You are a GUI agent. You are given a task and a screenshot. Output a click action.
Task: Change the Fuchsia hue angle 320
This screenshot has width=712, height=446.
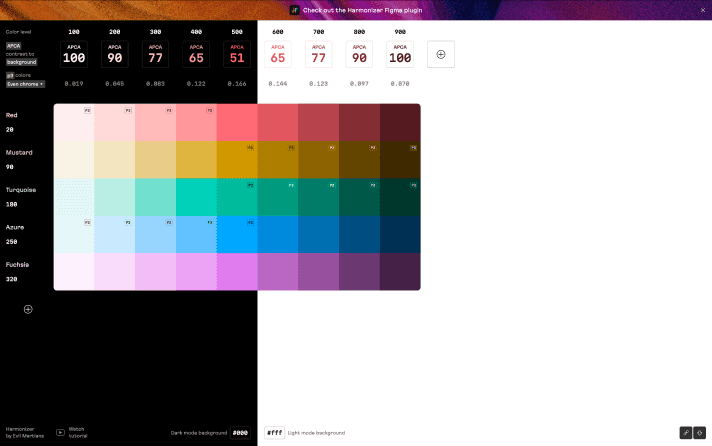[x=11, y=279]
